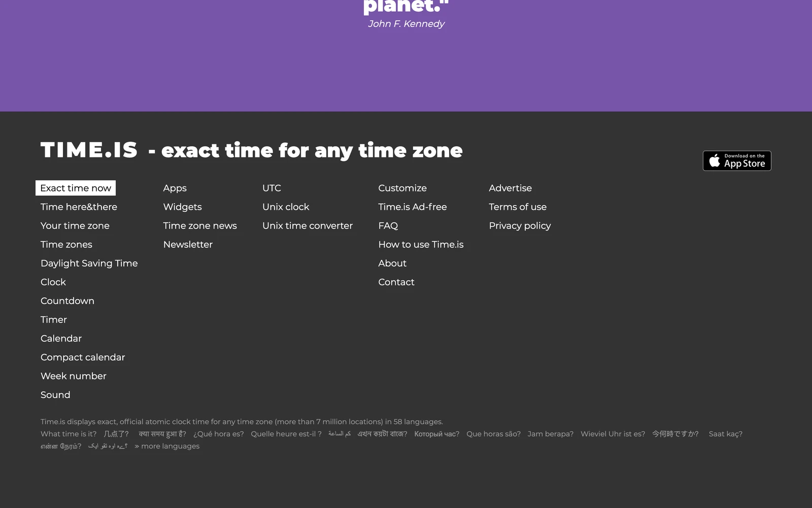Screen dimensions: 812x508
Task: Select Chinese 几点了? language link
Action: pos(116,434)
